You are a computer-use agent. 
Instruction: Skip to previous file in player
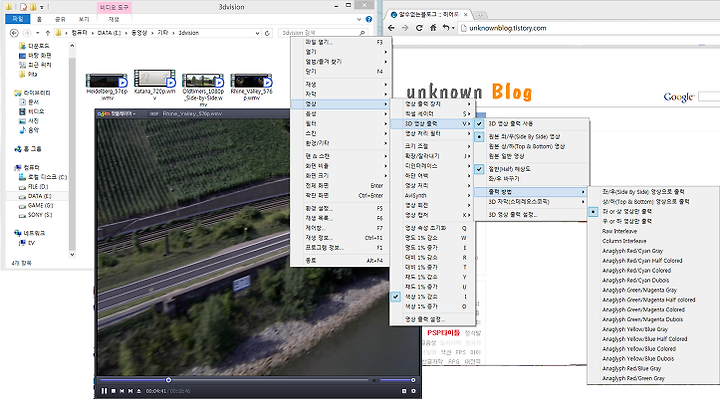click(x=122, y=391)
